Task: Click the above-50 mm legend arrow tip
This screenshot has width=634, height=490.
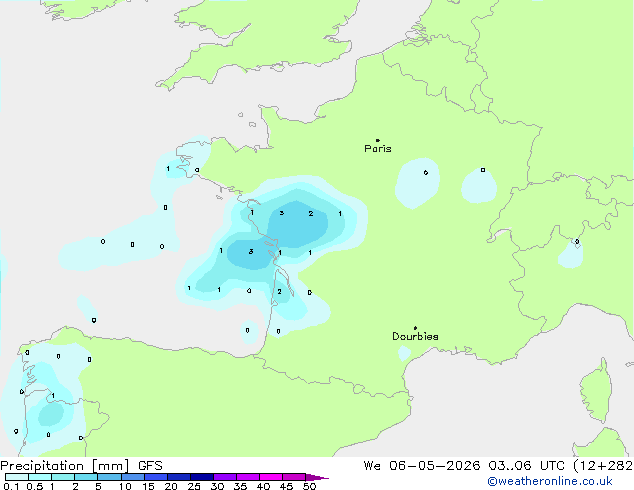Action: [317, 477]
